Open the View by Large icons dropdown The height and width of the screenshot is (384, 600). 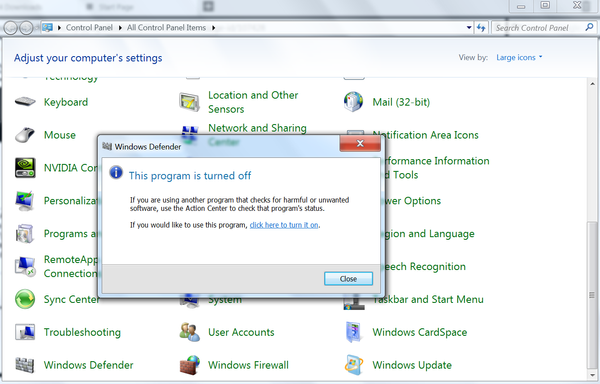click(519, 57)
